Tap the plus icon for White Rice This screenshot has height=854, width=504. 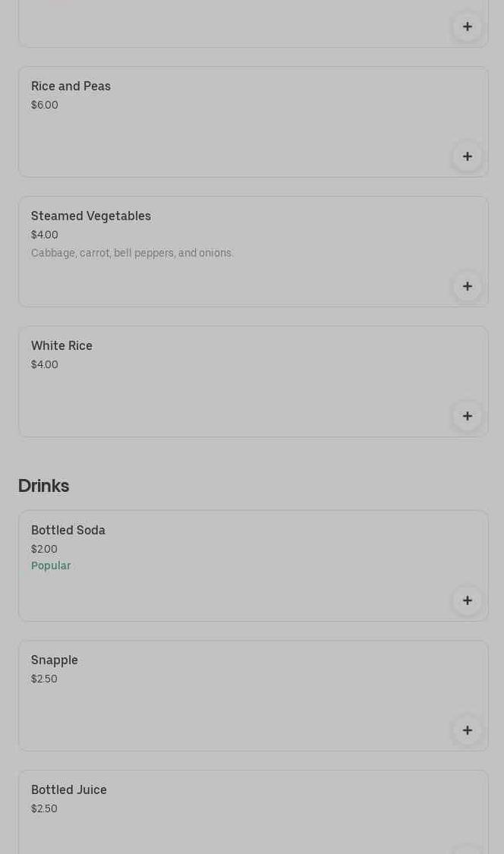click(467, 416)
